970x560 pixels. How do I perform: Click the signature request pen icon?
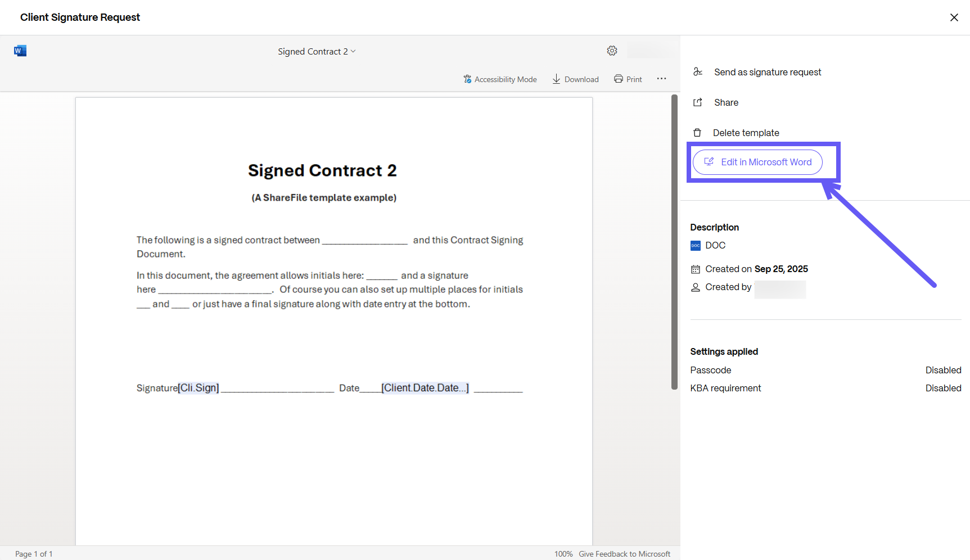coord(698,72)
